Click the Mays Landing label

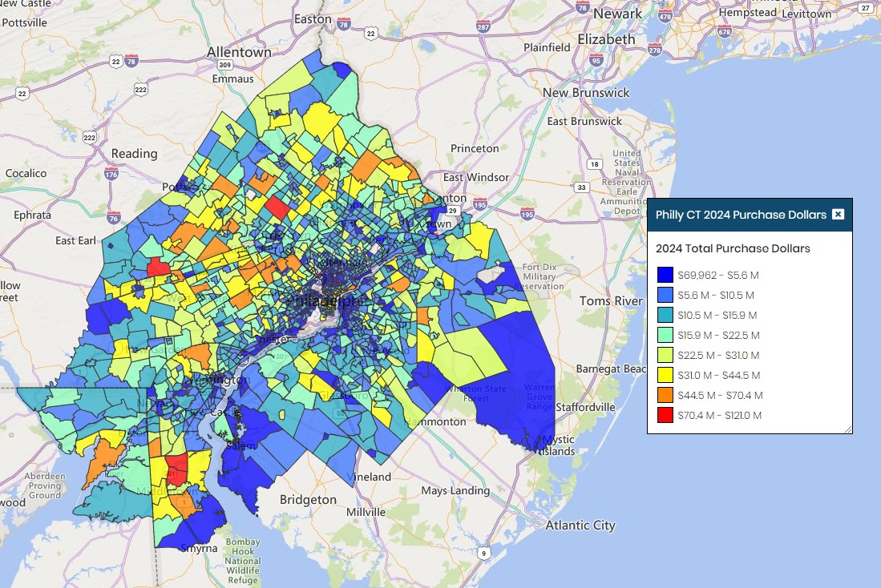455,491
